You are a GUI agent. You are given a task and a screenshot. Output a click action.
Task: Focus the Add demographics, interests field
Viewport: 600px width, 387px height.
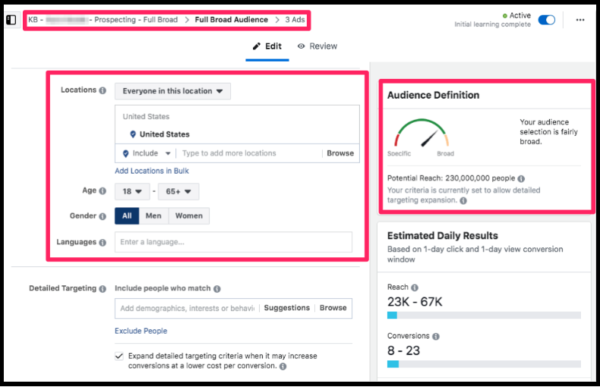187,308
